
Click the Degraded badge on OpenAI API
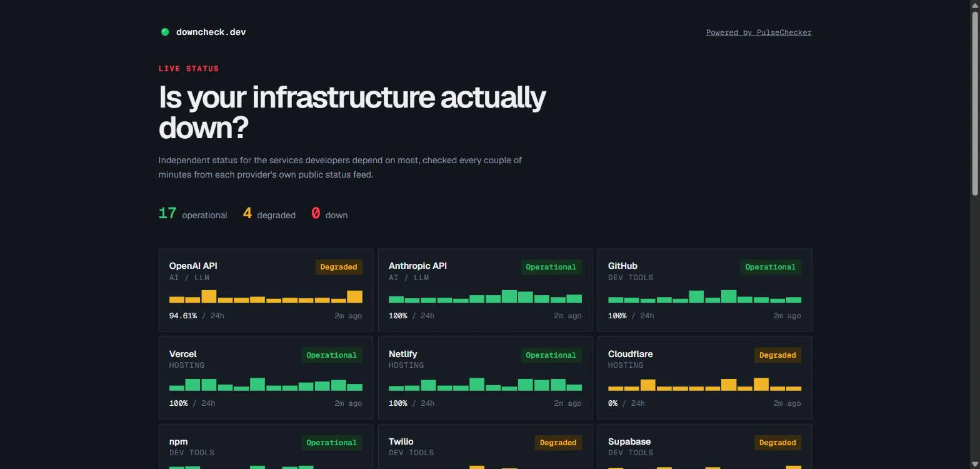click(339, 267)
